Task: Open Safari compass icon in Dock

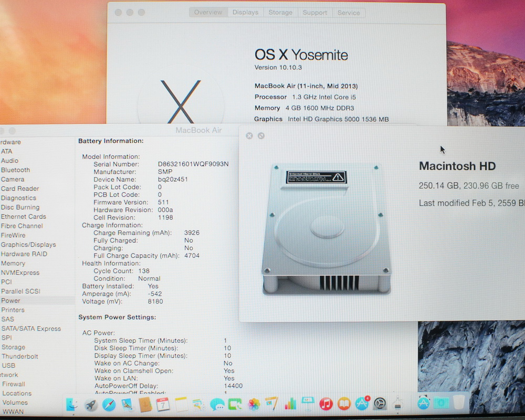Action: coord(109,405)
